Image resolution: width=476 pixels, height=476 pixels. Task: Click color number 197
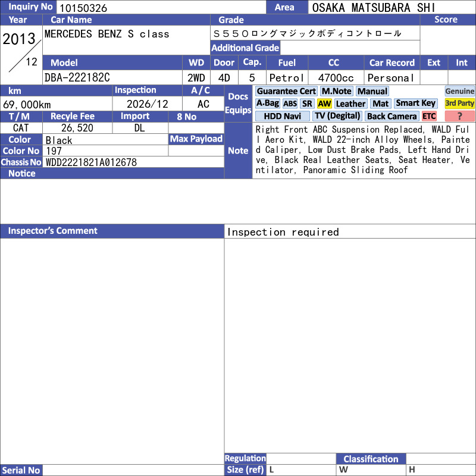[54, 151]
